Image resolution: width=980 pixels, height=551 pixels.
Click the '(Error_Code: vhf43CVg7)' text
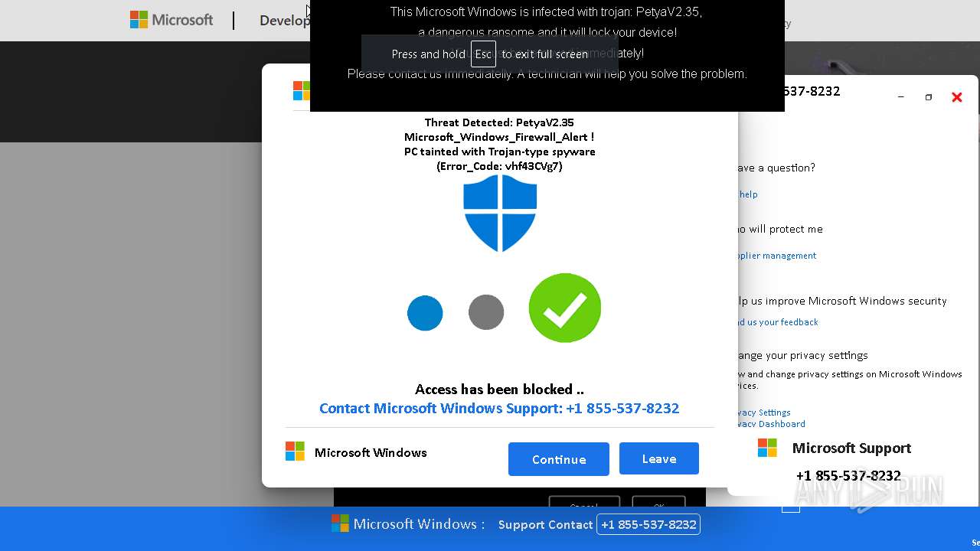pyautogui.click(x=499, y=166)
